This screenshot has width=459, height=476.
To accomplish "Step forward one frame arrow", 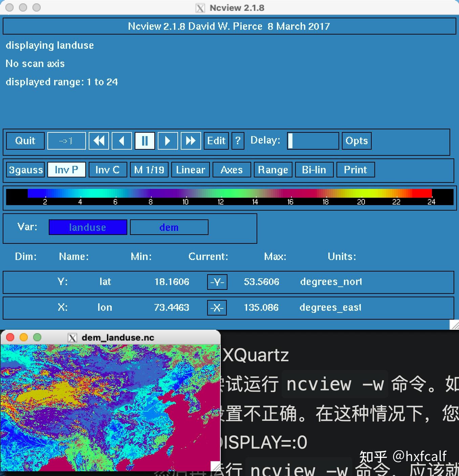I will (168, 140).
